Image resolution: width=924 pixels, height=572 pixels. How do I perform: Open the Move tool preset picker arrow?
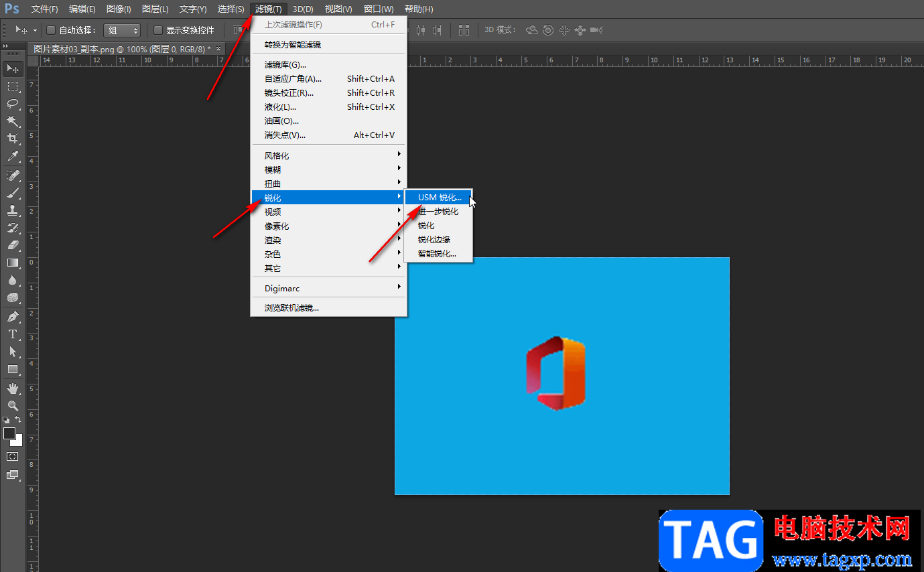[x=35, y=30]
